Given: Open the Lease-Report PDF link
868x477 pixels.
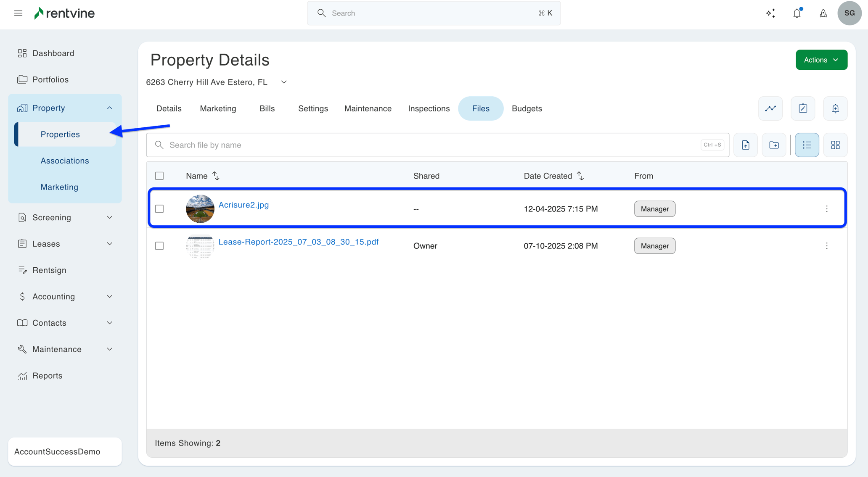Looking at the screenshot, I should pos(299,242).
